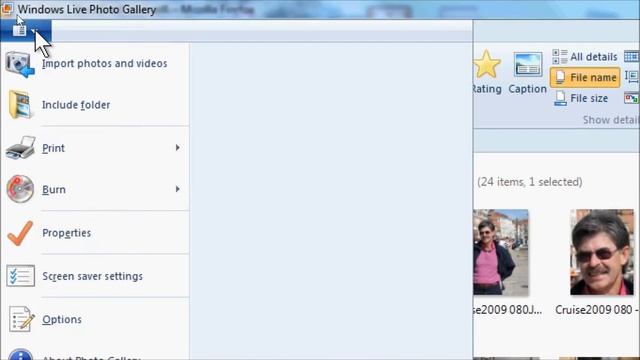Click the Print printer icon
Image resolution: width=640 pixels, height=360 pixels.
pos(20,148)
